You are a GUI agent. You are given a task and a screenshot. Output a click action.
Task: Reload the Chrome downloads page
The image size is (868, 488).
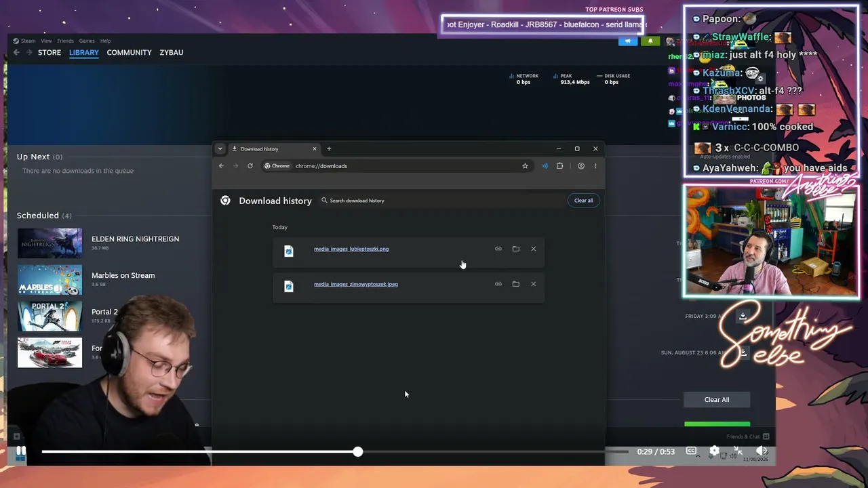(250, 166)
